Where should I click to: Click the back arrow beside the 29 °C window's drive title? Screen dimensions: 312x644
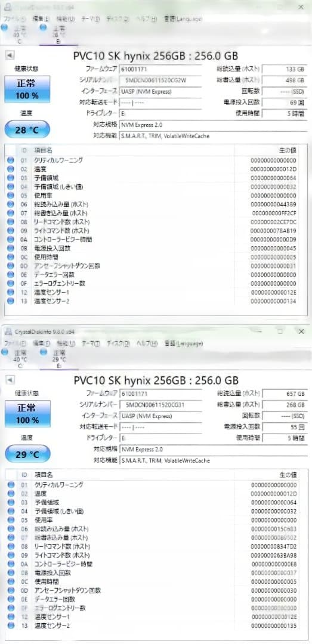tap(10, 380)
